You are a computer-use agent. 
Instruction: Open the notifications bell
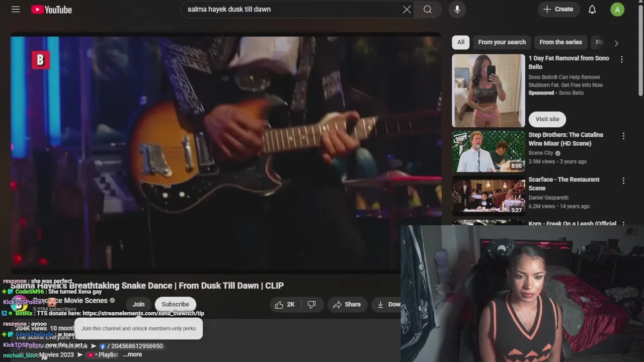click(x=592, y=10)
